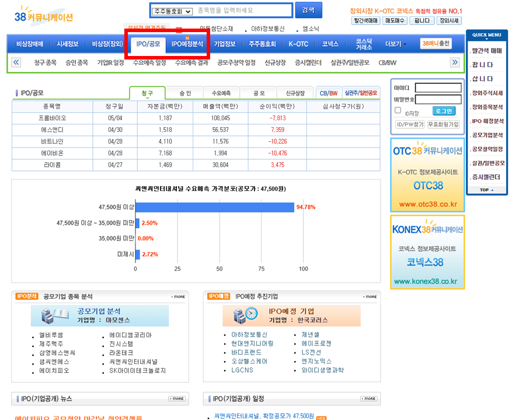The width and height of the screenshot is (516, 420).
Task: Click the 라이콤 row name
Action: click(53, 164)
